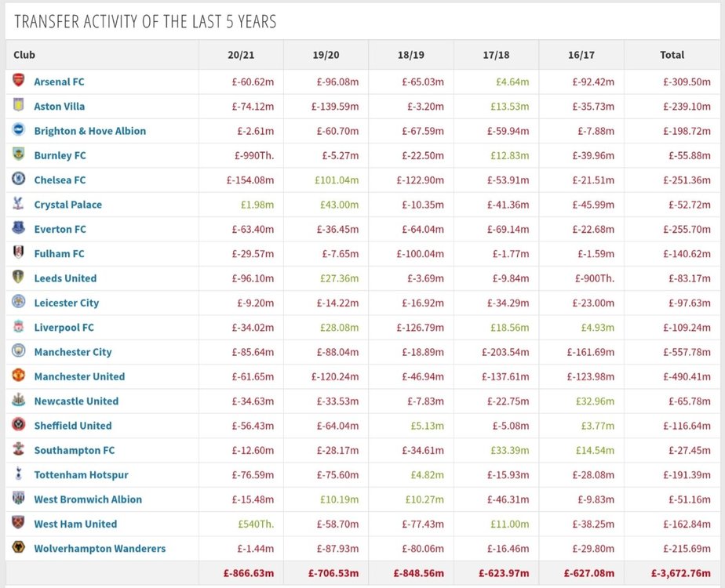Select Leeds United 16/17 value £-900Th.

pyautogui.click(x=595, y=278)
